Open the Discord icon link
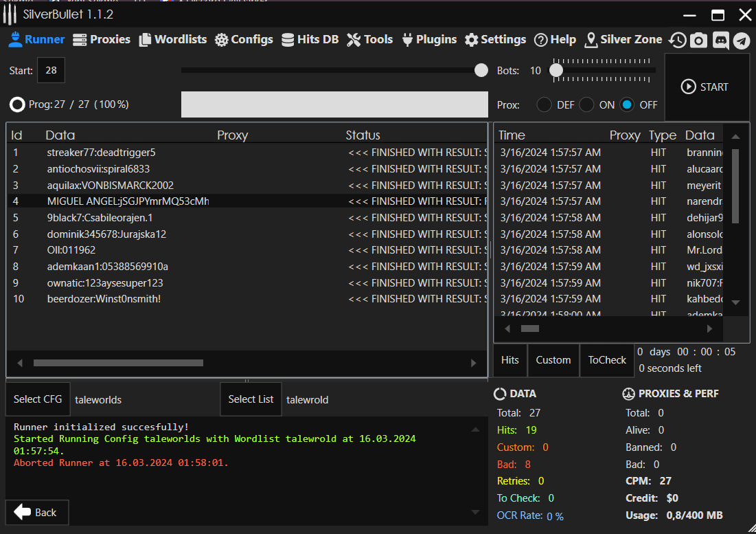Viewport: 756px width, 534px height. (720, 41)
